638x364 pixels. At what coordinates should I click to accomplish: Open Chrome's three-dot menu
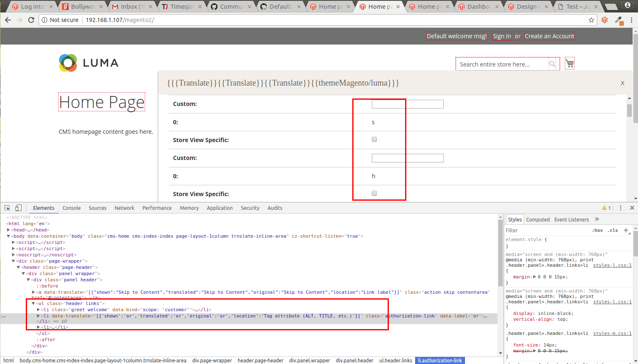[x=631, y=20]
